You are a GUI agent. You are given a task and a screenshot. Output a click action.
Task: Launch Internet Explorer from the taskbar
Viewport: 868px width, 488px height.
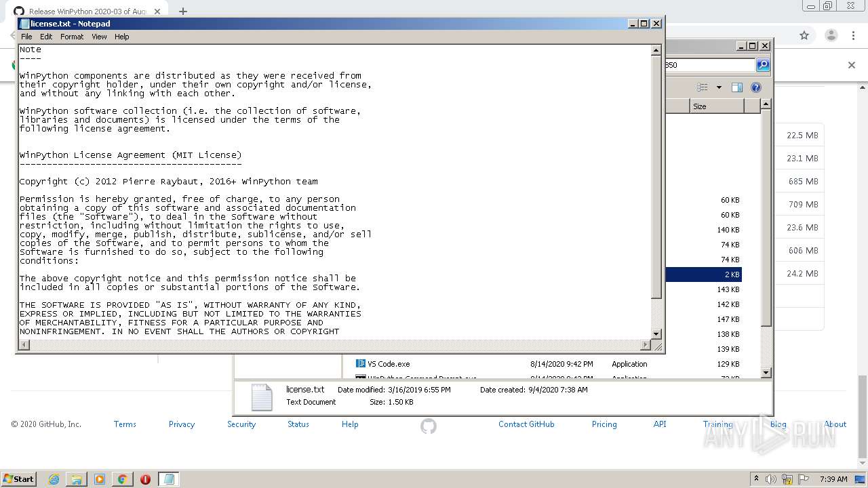point(54,479)
